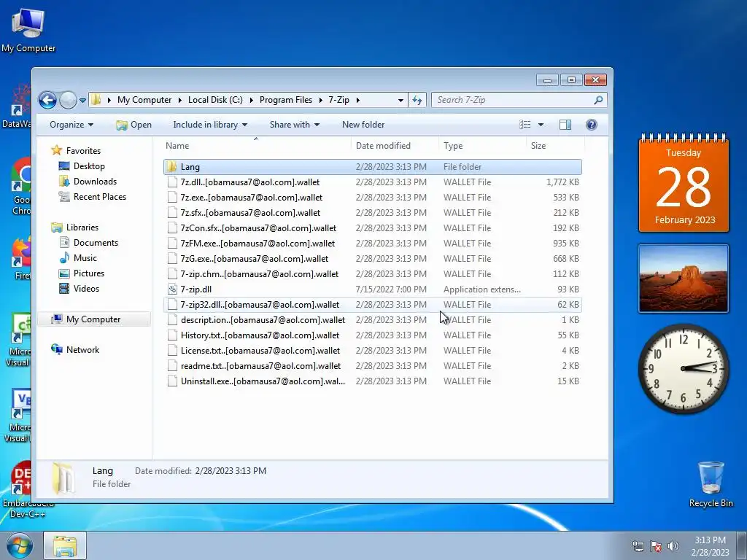
Task: Open the address bar history dropdown
Action: [400, 100]
